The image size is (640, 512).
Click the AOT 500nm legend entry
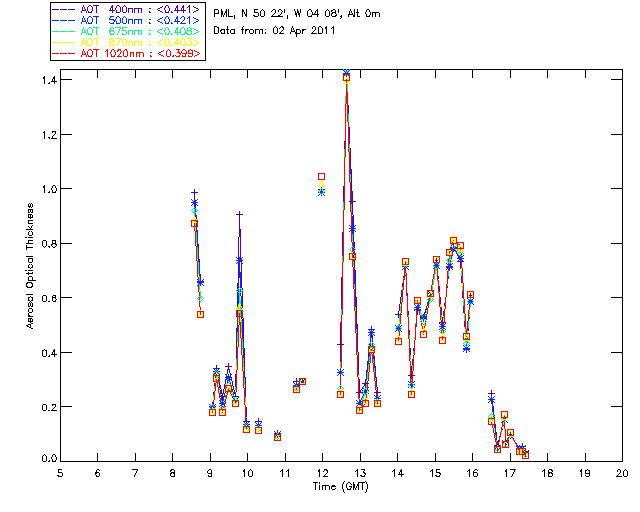pyautogui.click(x=127, y=20)
